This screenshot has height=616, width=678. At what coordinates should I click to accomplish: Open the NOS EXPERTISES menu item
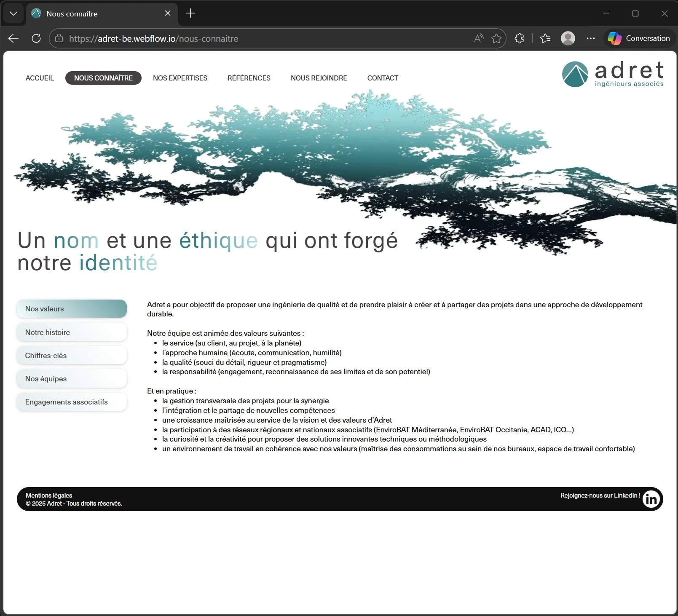click(x=180, y=78)
